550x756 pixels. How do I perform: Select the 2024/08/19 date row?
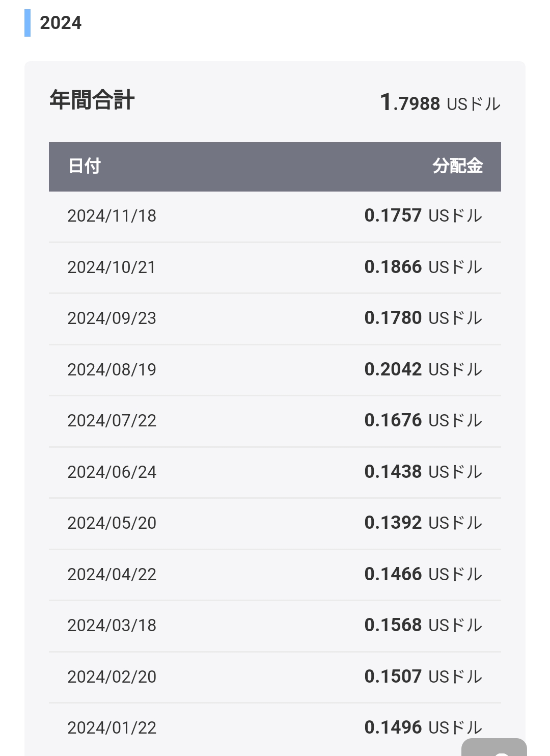click(275, 370)
